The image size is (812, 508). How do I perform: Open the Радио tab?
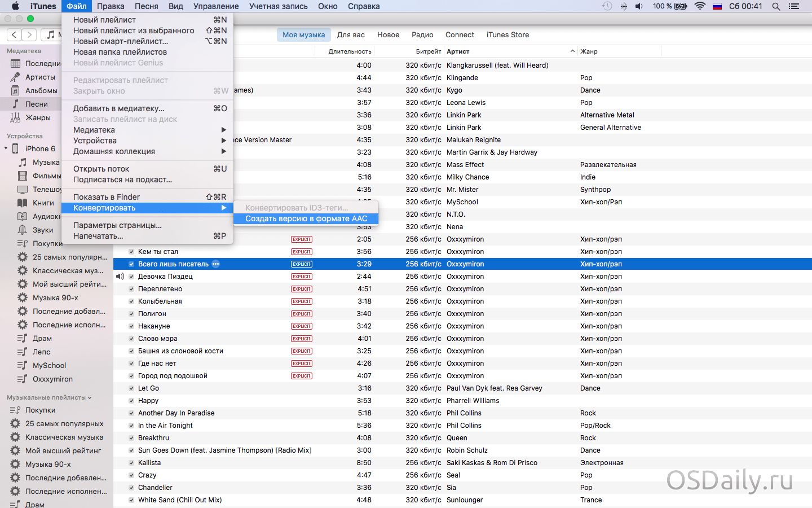click(422, 34)
